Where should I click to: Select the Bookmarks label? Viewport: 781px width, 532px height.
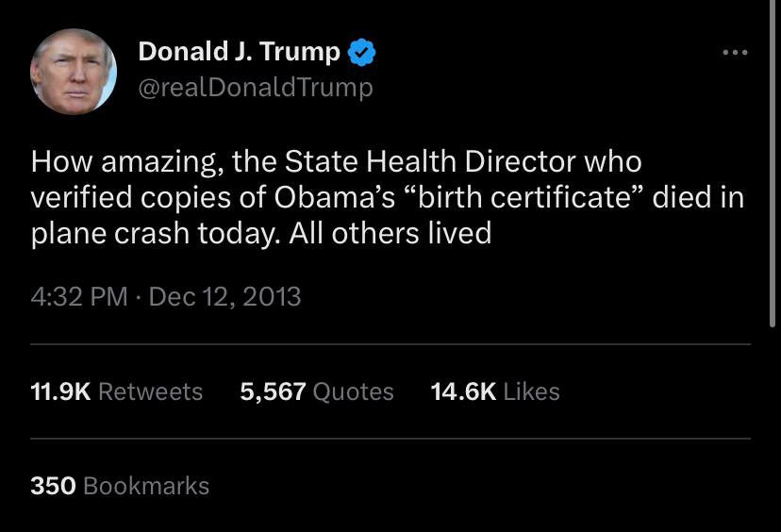pos(146,486)
